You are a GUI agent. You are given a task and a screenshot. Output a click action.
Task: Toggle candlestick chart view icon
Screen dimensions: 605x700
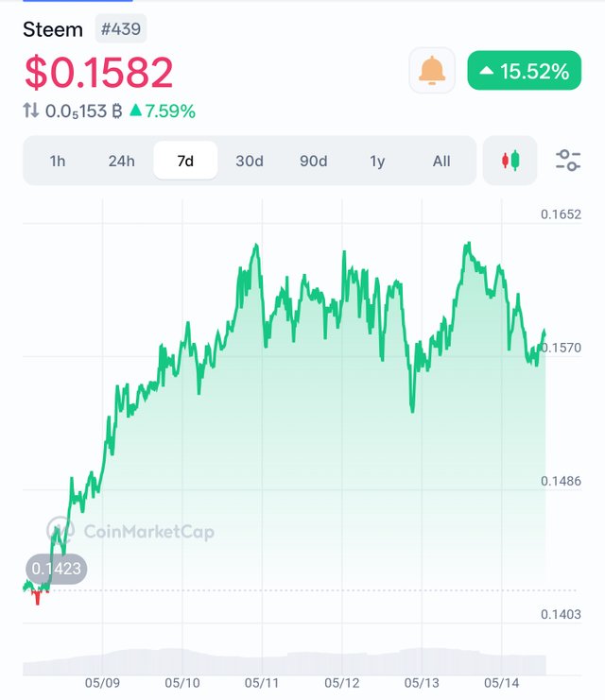510,161
